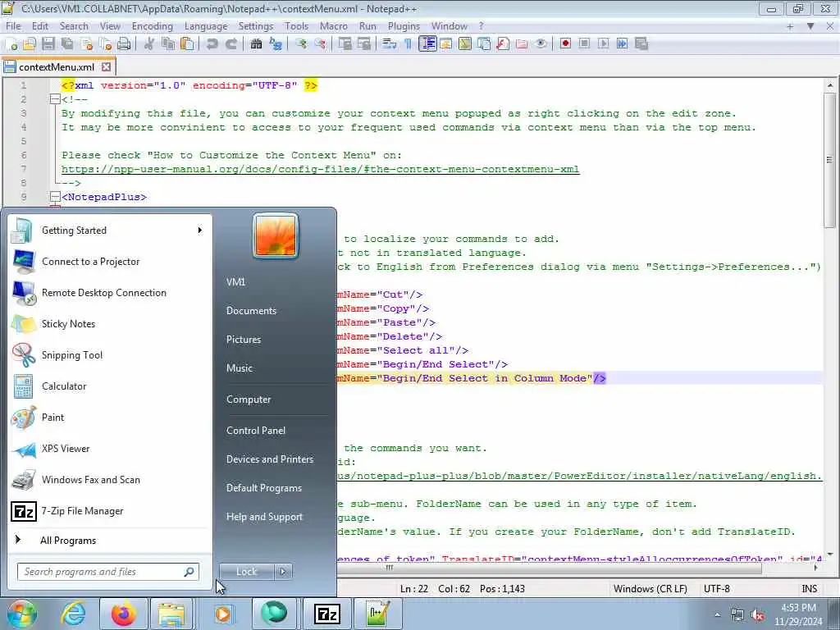This screenshot has width=840, height=630.
Task: Open the Encoding menu
Action: click(152, 25)
